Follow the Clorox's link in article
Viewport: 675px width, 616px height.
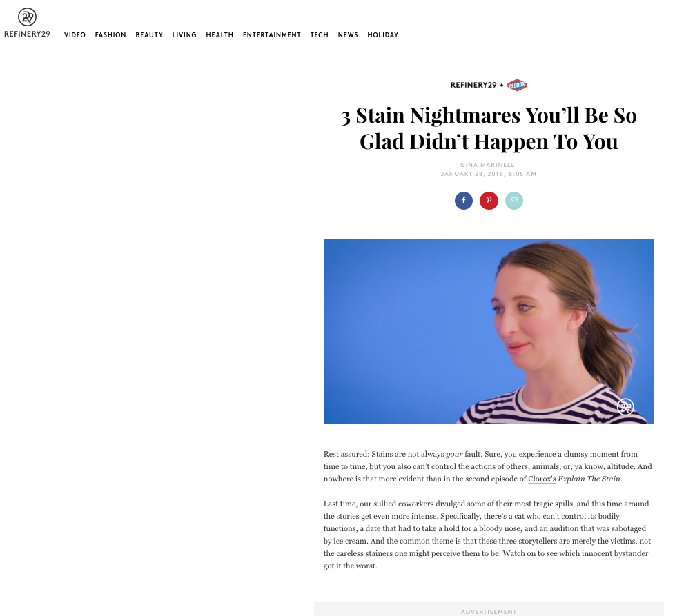pos(542,479)
